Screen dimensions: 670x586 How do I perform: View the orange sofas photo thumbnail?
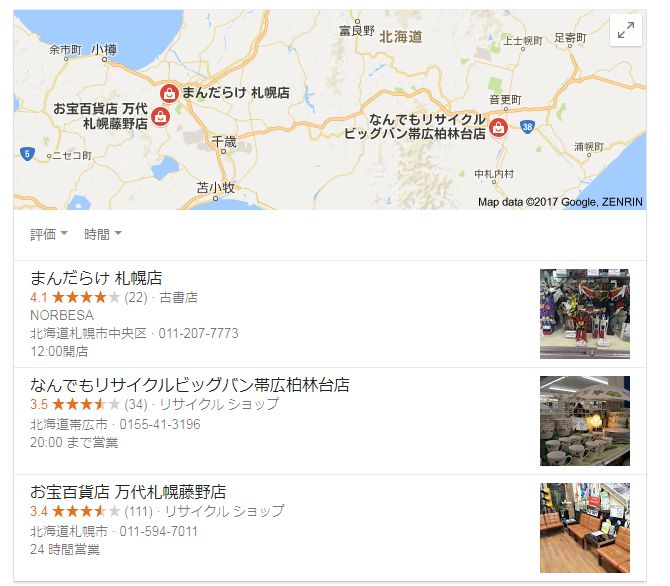pyautogui.click(x=585, y=528)
